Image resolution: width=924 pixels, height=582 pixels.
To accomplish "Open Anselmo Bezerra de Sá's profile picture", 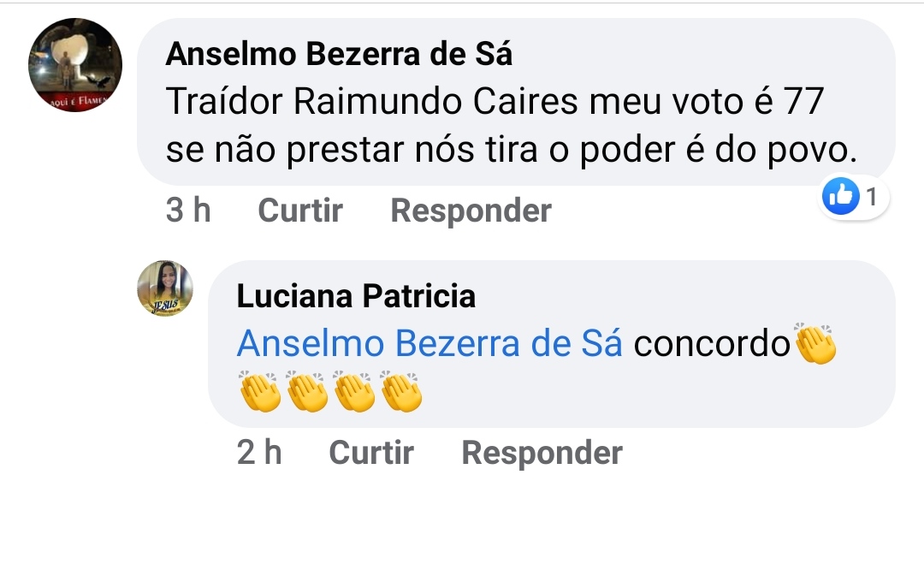I will (75, 65).
